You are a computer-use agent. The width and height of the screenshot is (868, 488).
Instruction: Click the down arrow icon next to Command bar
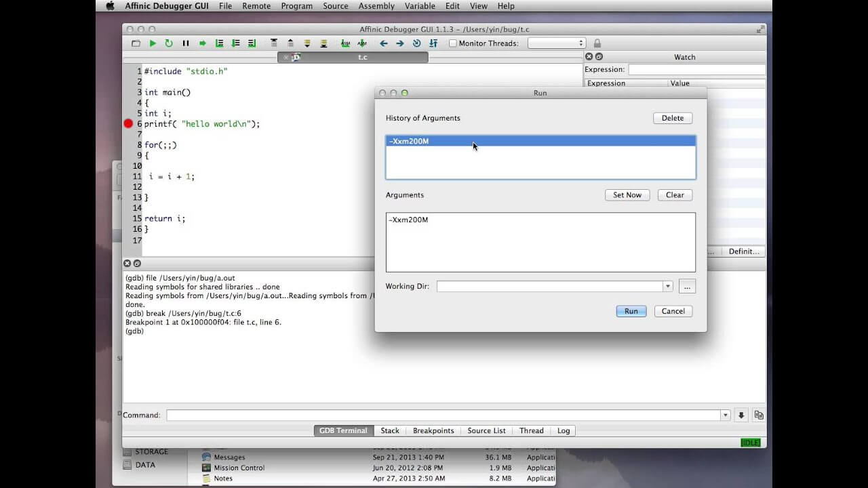[x=743, y=415]
